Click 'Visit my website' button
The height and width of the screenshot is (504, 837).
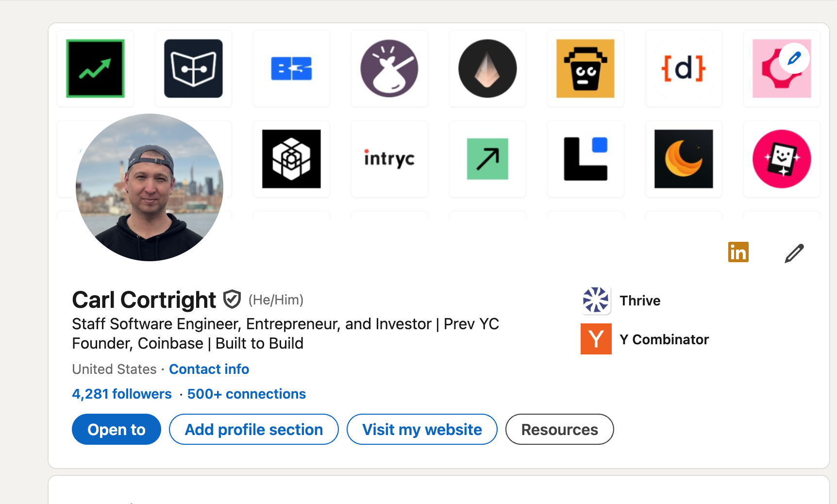tap(421, 429)
